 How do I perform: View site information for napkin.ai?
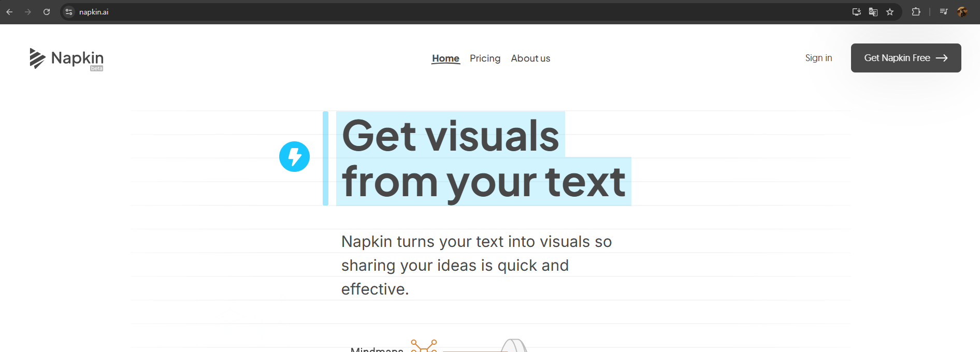pos(69,12)
